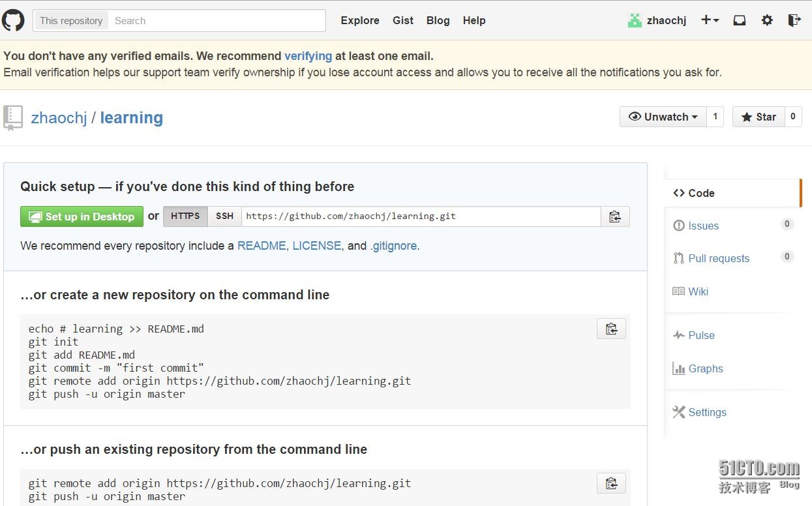Click the README link
The width and height of the screenshot is (812, 506).
[262, 246]
